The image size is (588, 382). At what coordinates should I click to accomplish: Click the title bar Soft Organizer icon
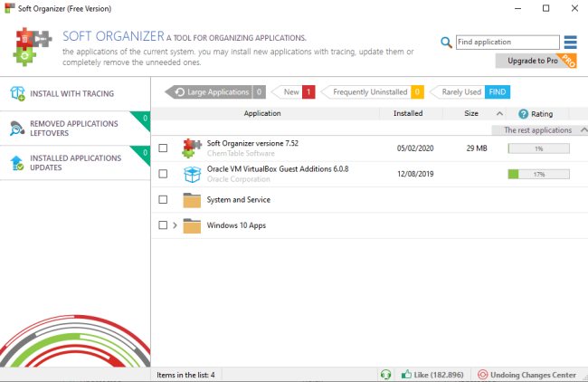[9, 8]
